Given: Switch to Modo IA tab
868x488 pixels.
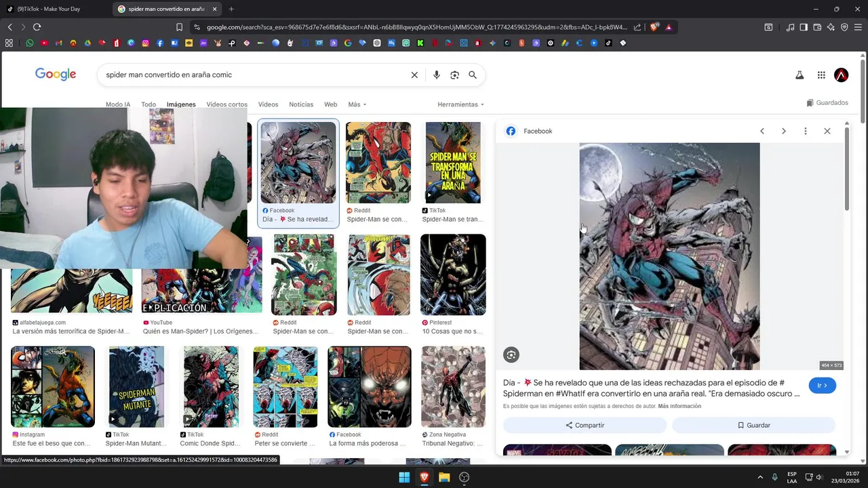Looking at the screenshot, I should (118, 104).
